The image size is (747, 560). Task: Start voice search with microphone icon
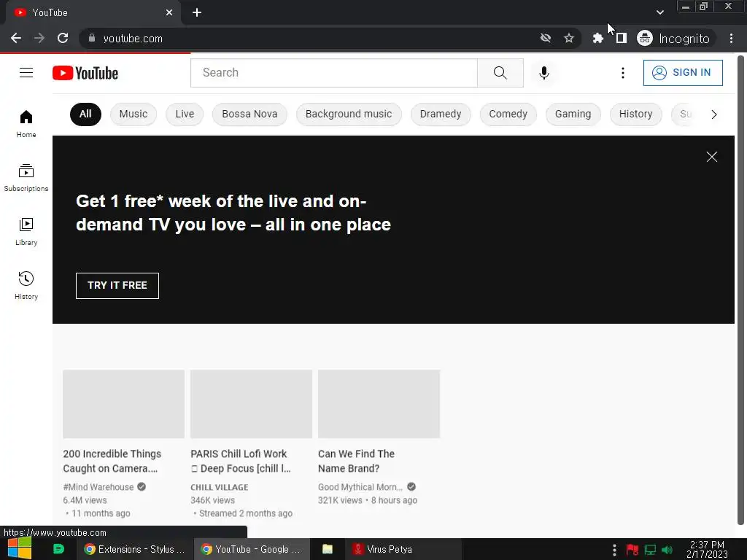click(544, 73)
